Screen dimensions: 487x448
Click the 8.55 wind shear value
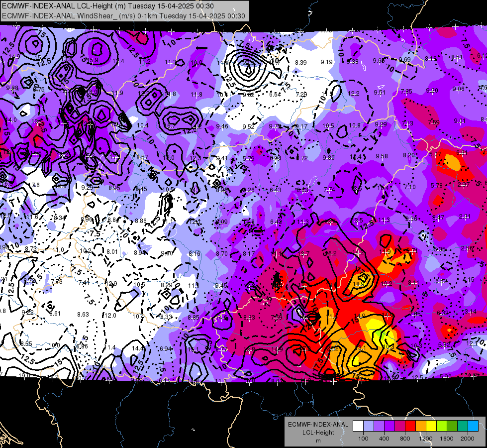(26, 344)
